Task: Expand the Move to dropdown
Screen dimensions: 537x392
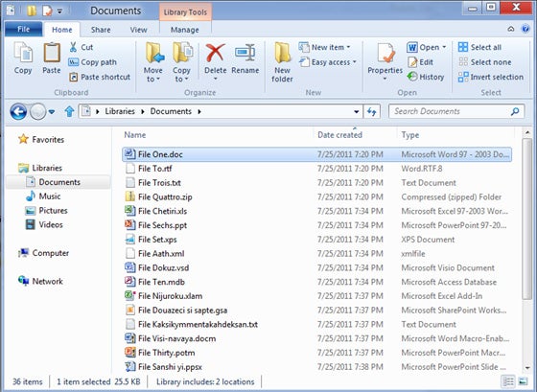Action: pos(152,75)
